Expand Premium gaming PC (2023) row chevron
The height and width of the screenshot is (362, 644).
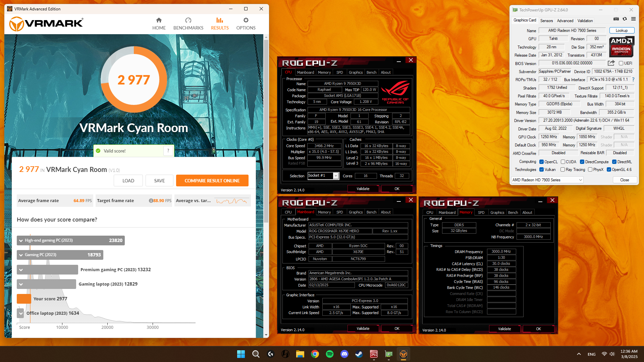click(21, 270)
